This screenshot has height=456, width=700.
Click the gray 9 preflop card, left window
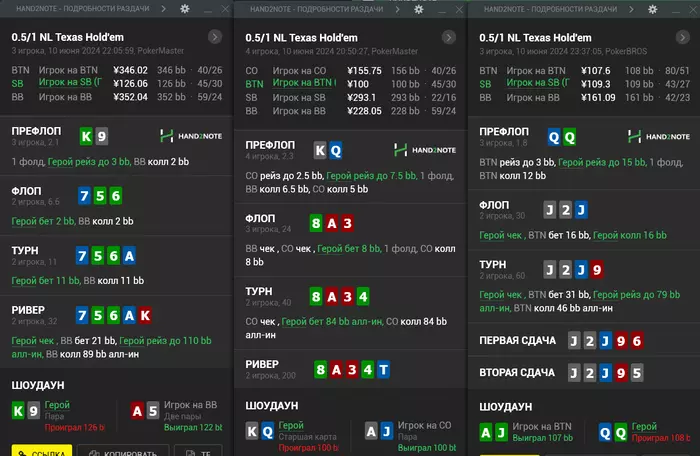tap(102, 136)
